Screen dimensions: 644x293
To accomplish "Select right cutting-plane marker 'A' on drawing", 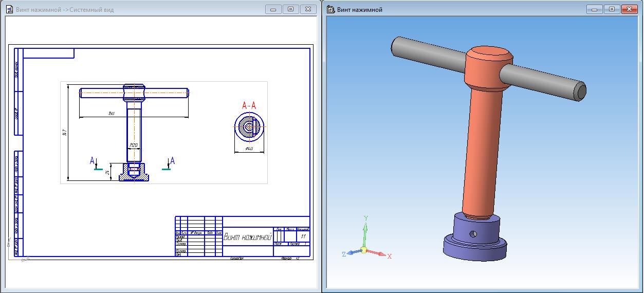I will point(173,161).
